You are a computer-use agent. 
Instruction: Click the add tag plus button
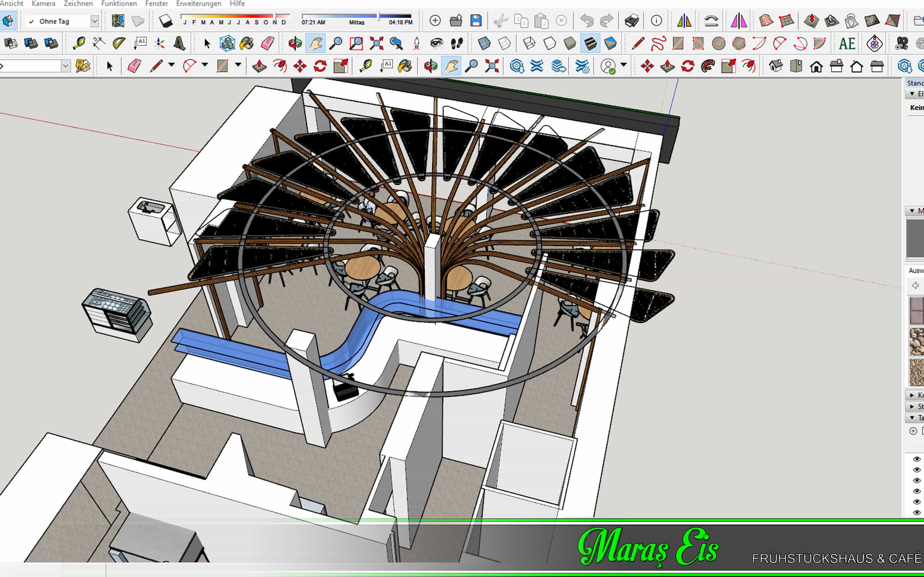coord(913,431)
